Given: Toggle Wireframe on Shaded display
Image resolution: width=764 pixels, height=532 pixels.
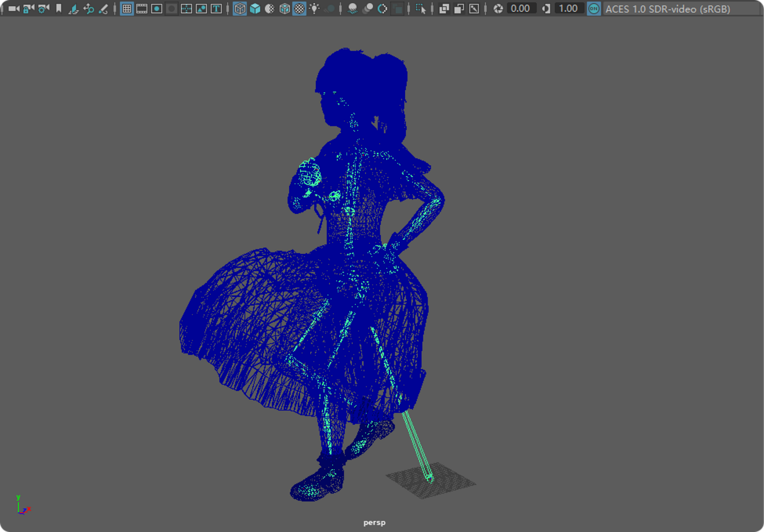Looking at the screenshot, I should point(285,9).
